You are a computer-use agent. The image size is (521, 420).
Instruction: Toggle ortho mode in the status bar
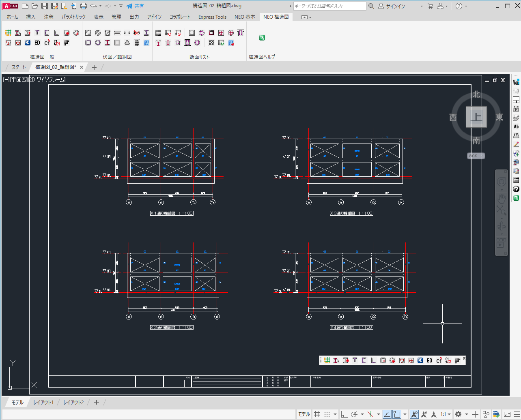pyautogui.click(x=344, y=414)
